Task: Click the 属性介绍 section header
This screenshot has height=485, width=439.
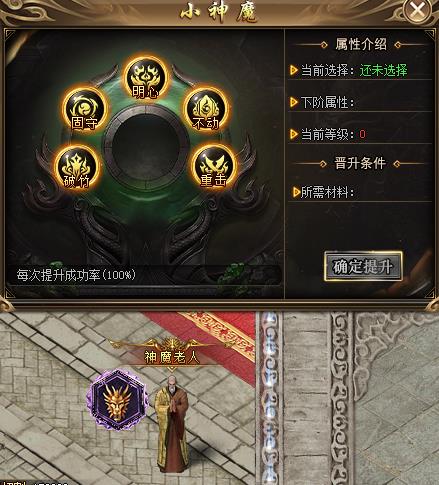Action: [x=361, y=44]
